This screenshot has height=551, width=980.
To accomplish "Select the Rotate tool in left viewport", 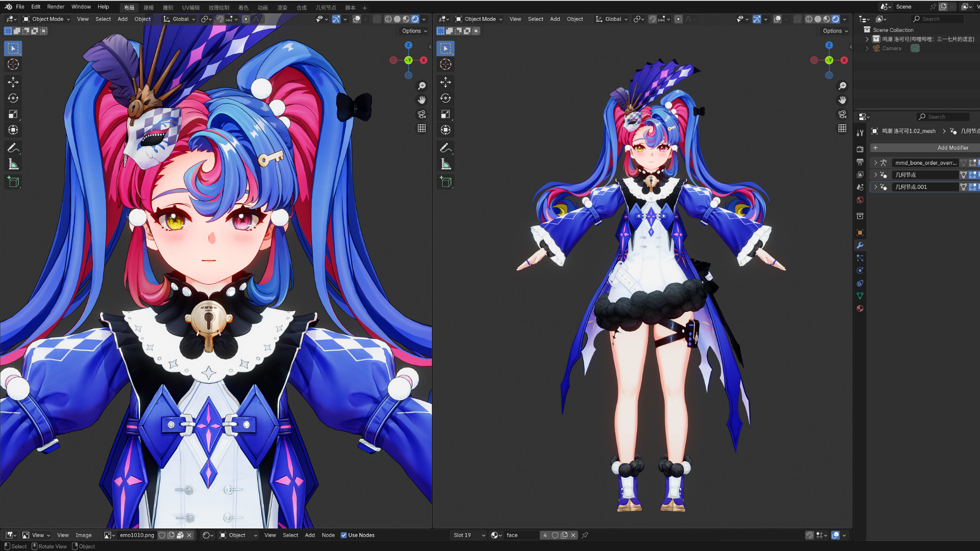I will pos(13,98).
